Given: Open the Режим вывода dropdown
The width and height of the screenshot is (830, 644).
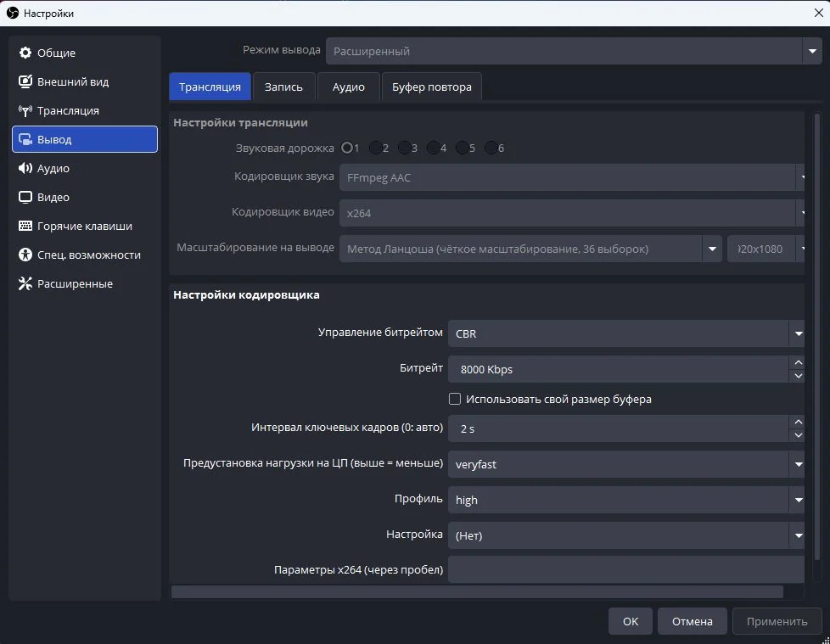Looking at the screenshot, I should pos(574,51).
